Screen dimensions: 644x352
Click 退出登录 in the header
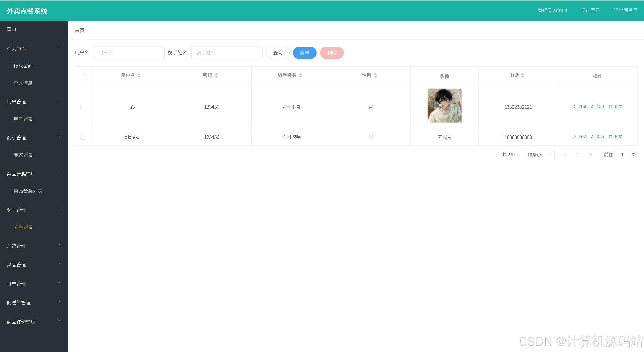(590, 10)
